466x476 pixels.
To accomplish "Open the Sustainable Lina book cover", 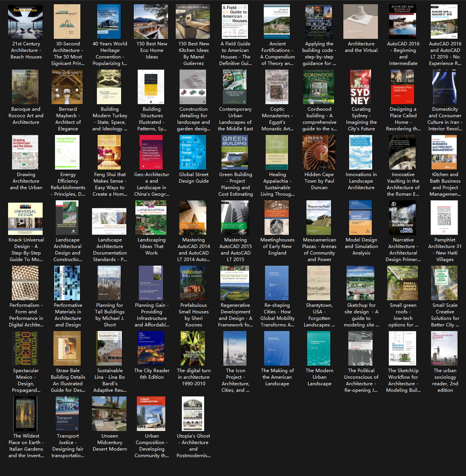I will (109, 348).
